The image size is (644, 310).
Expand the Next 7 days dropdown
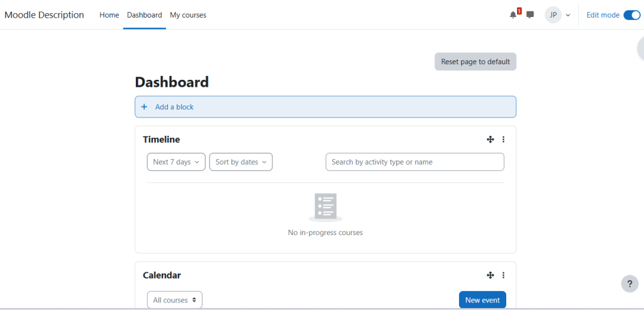point(176,162)
